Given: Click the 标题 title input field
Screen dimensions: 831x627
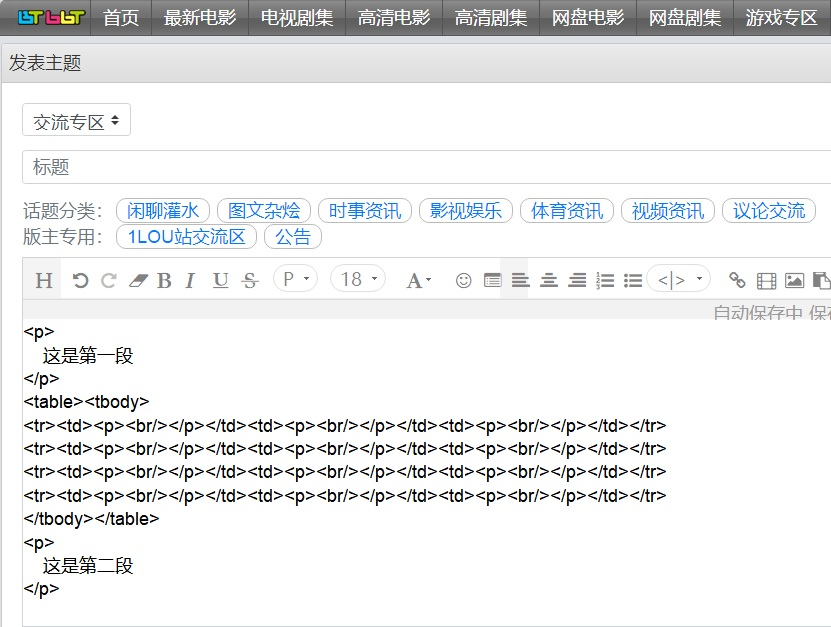Looking at the screenshot, I should coord(427,167).
